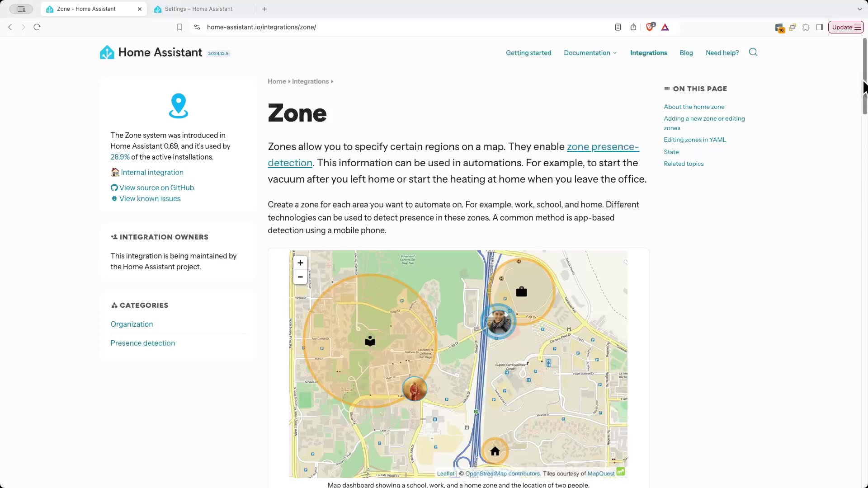
Task: Bookmark the current page
Action: [179, 27]
